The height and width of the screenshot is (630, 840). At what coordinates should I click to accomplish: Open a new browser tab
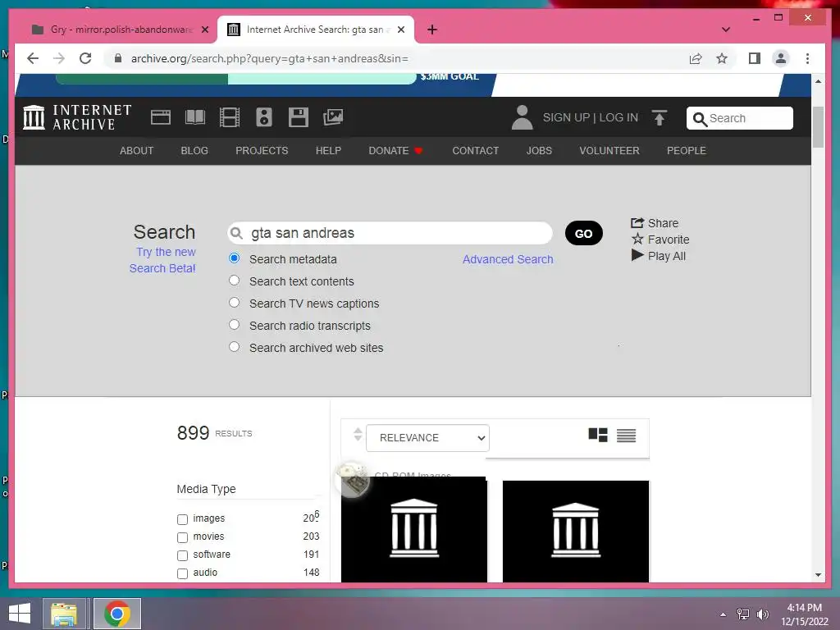point(432,30)
